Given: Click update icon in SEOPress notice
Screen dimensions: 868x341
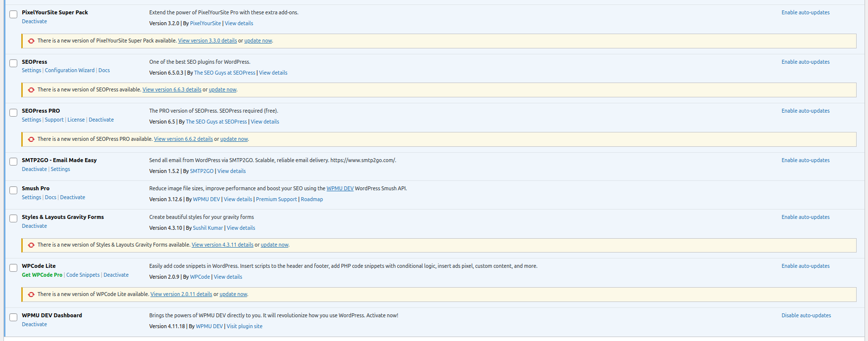Looking at the screenshot, I should coord(31,90).
